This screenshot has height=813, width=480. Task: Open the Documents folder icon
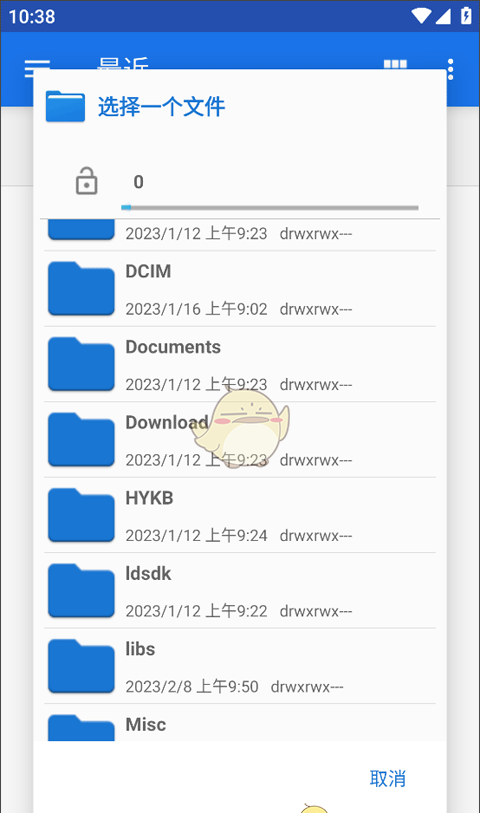coord(81,364)
